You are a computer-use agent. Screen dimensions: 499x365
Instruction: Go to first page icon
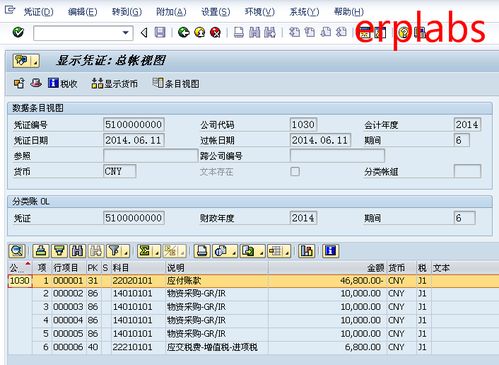point(294,32)
